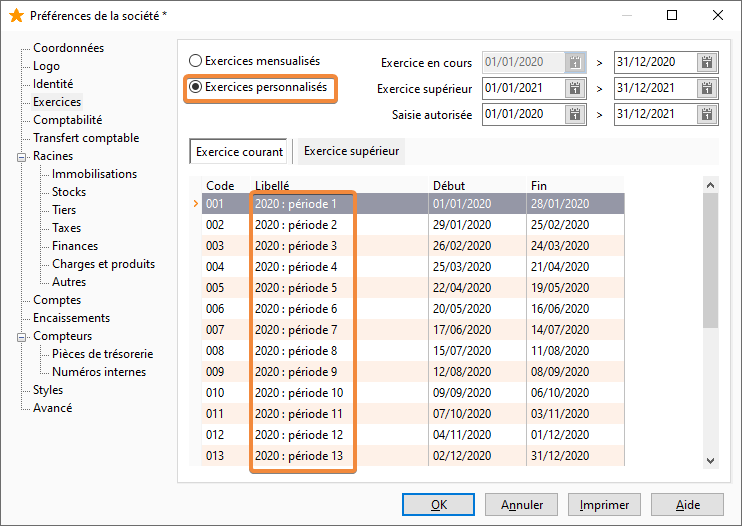The width and height of the screenshot is (742, 526).
Task: Switch to Exercice courant tab
Action: (239, 151)
